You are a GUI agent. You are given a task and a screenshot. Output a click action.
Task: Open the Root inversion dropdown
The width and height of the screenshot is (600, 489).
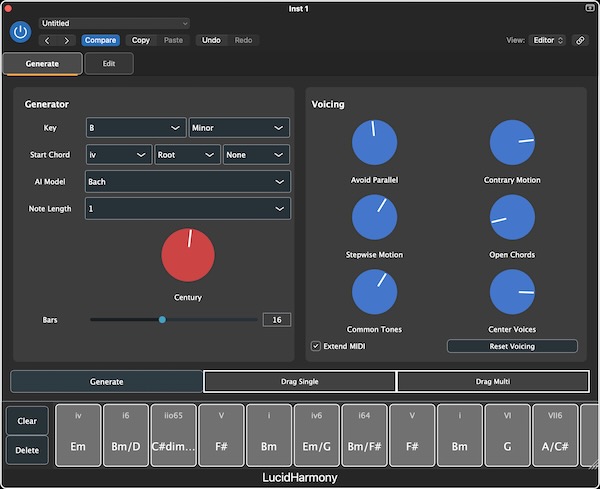tap(187, 155)
